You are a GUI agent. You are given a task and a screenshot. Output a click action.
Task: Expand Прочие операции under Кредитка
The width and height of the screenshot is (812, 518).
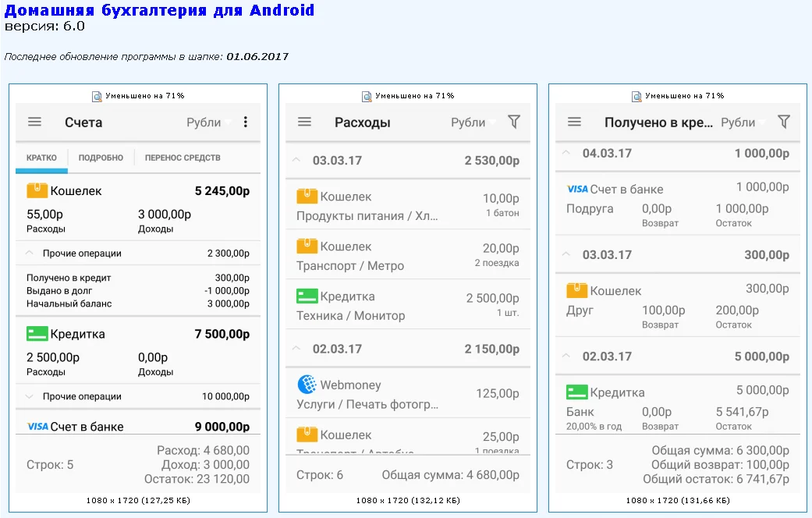[30, 396]
